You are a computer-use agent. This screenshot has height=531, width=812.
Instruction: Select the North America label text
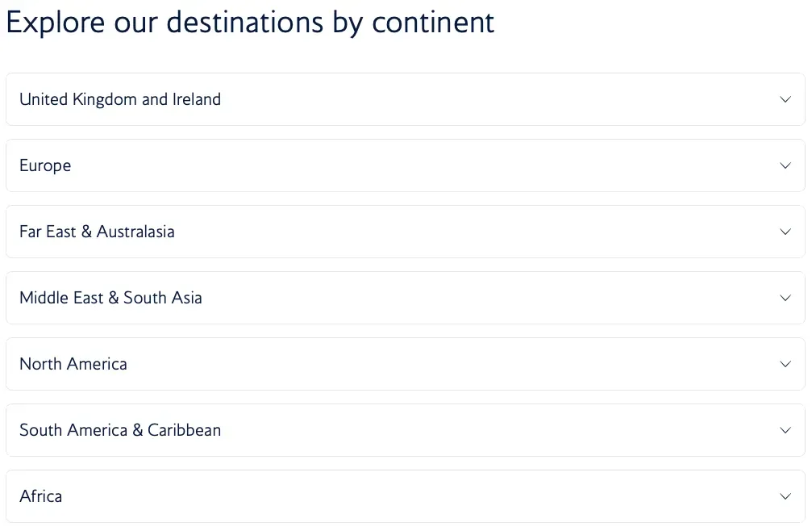73,364
